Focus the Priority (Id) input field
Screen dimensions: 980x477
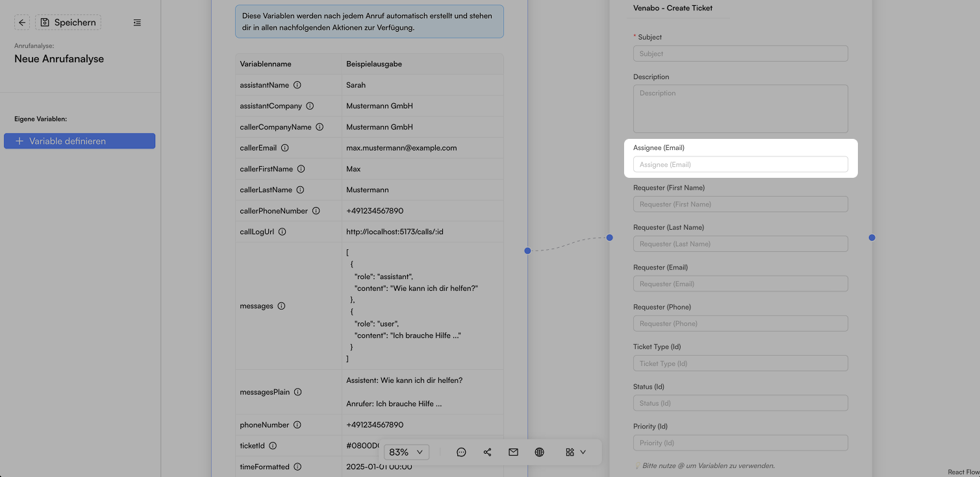point(740,443)
